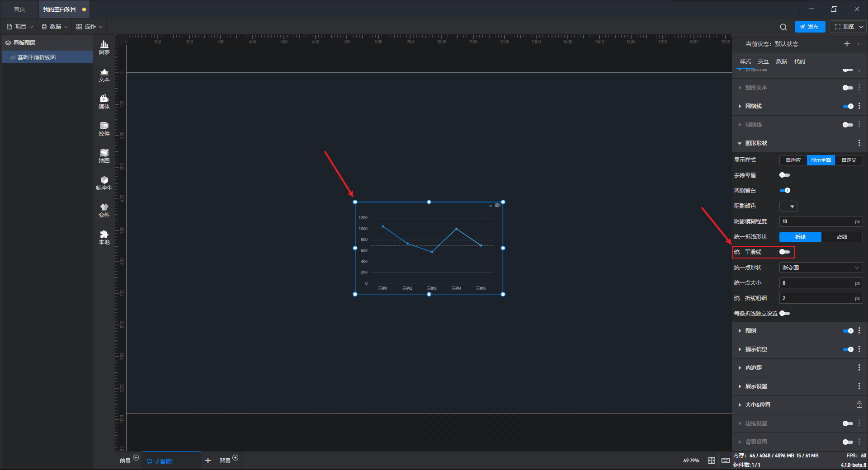Expand the 提示信息 section
Viewport: 868px width, 470px height.
coord(740,349)
